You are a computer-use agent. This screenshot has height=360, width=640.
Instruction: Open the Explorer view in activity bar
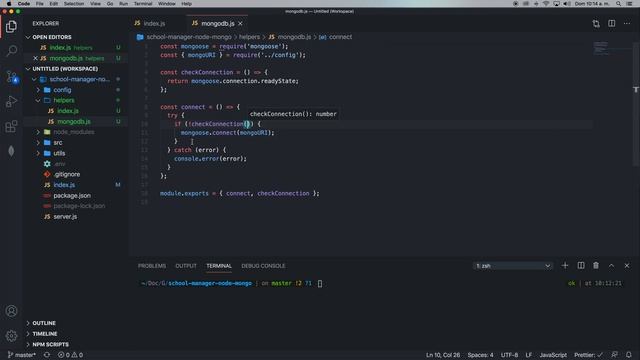click(11, 27)
